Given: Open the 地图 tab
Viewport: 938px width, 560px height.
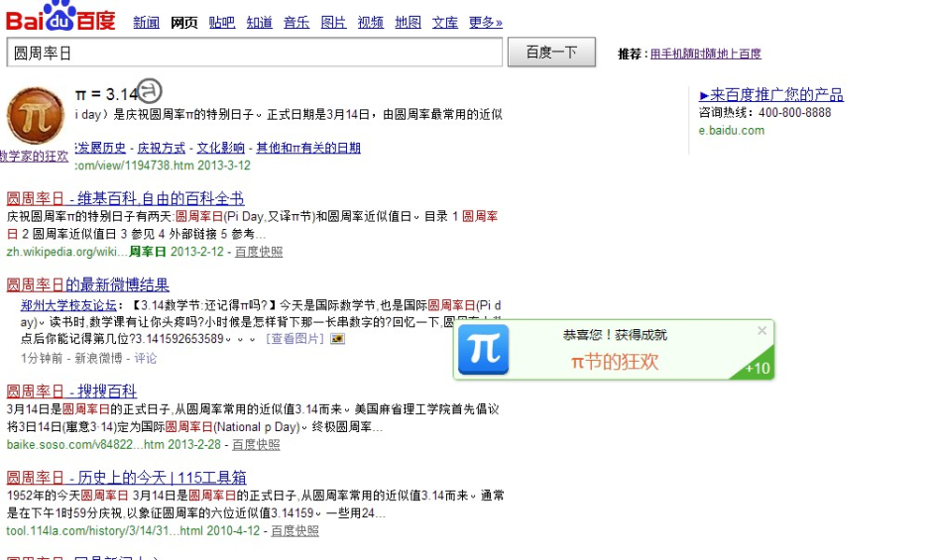Looking at the screenshot, I should (408, 23).
